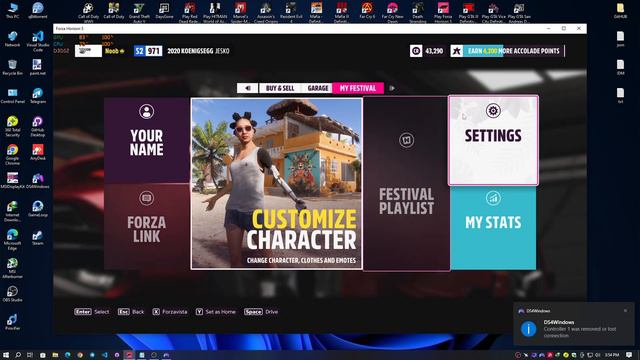This screenshot has width=640, height=360.
Task: Select the Customize Character tile
Action: (x=276, y=183)
